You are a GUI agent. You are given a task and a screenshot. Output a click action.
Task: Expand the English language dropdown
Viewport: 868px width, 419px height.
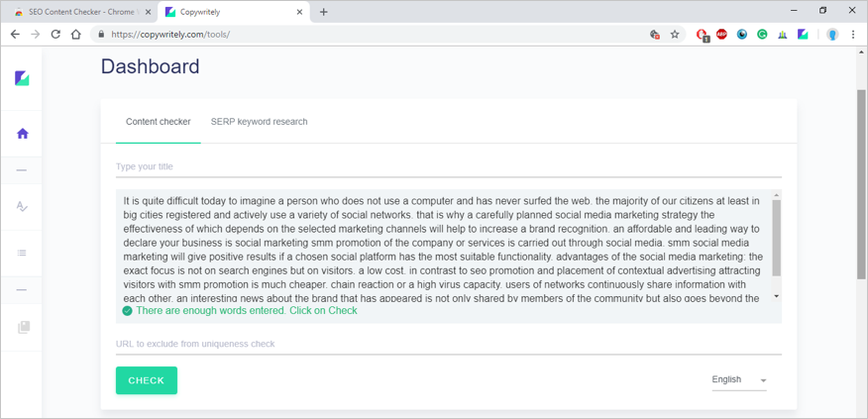[x=739, y=380]
